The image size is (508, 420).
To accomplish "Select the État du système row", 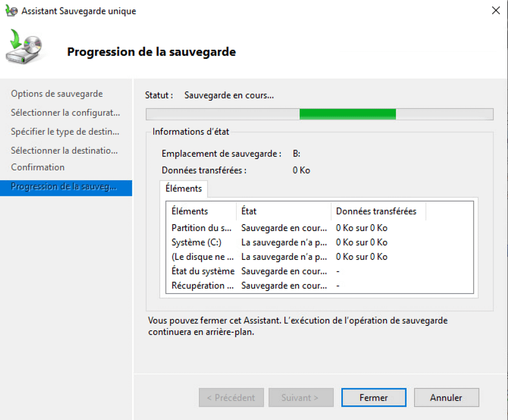I will pos(203,271).
